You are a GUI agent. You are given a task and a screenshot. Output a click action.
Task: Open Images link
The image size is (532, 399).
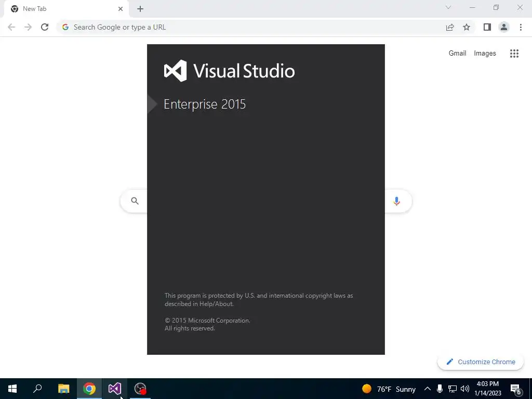[x=485, y=54]
